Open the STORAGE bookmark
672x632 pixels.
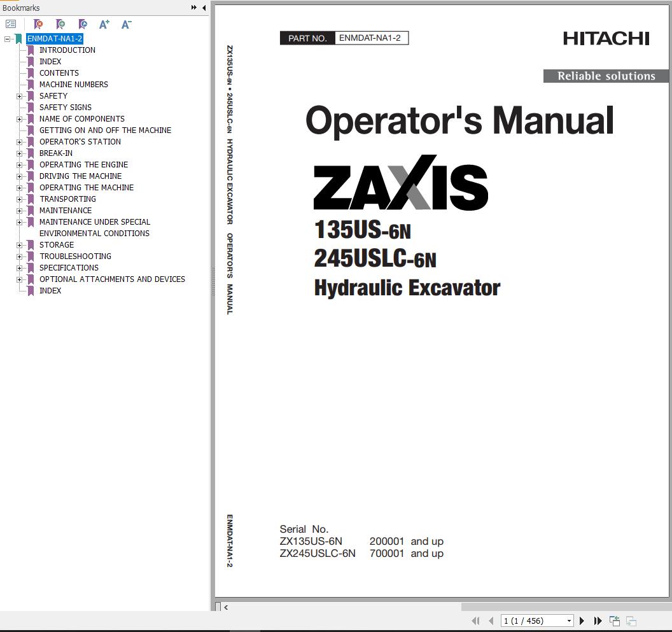(57, 245)
